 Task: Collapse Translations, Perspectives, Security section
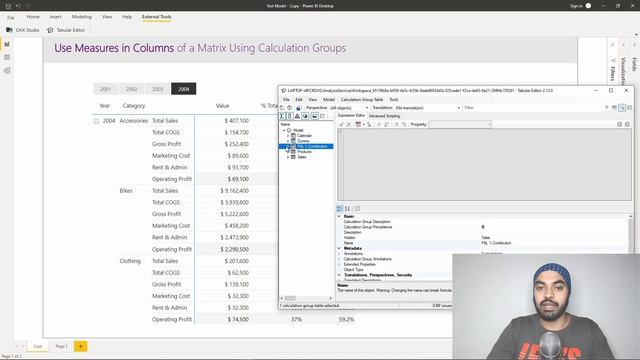(339, 275)
